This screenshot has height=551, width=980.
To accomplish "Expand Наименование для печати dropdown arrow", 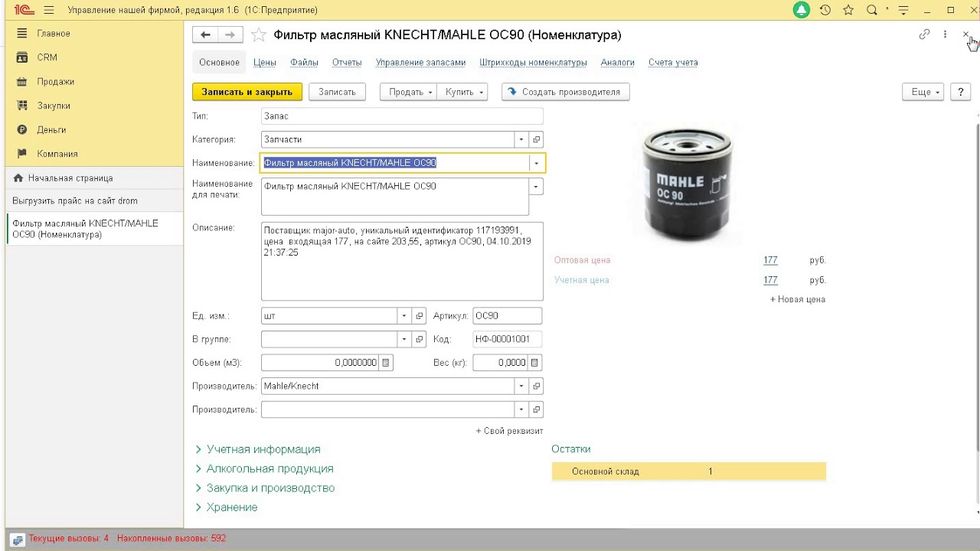I will tap(536, 187).
